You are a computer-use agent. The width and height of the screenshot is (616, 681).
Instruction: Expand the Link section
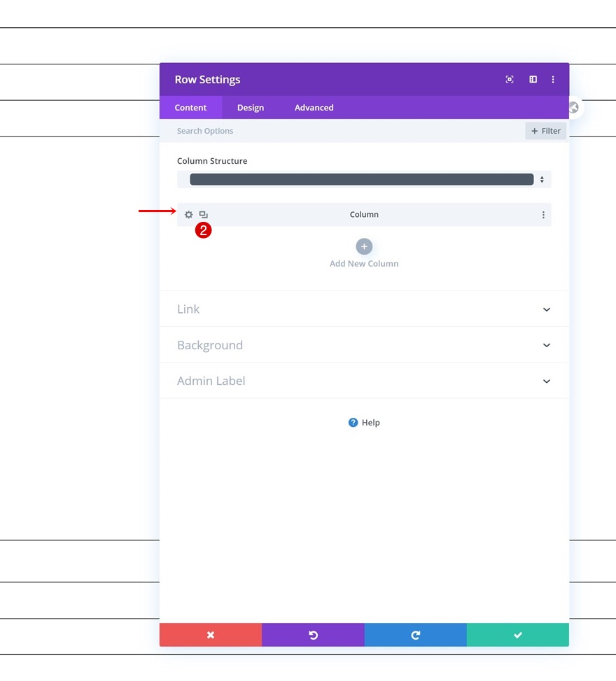[x=364, y=309]
